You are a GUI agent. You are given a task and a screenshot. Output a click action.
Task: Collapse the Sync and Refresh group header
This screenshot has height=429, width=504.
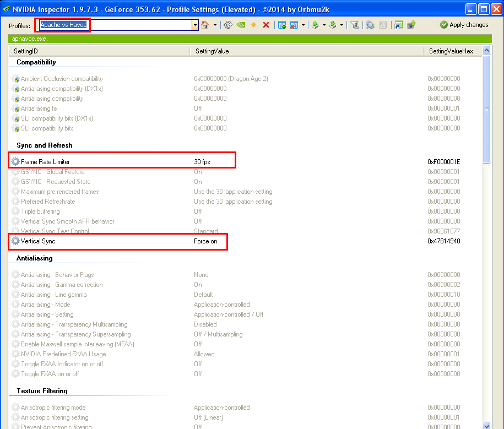(x=45, y=145)
